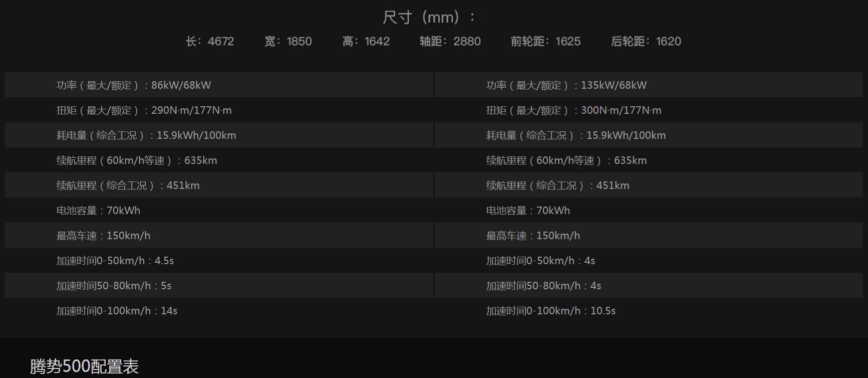Select the length value 长: 4672
Image resolution: width=868 pixels, height=378 pixels.
click(x=210, y=41)
